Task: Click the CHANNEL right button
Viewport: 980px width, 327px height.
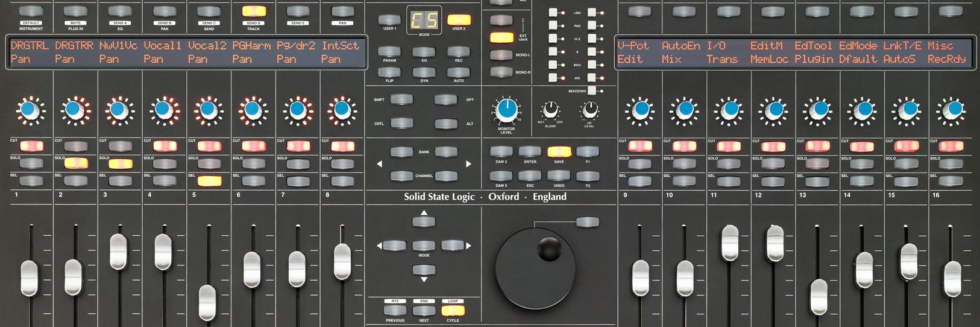Action: [x=446, y=176]
